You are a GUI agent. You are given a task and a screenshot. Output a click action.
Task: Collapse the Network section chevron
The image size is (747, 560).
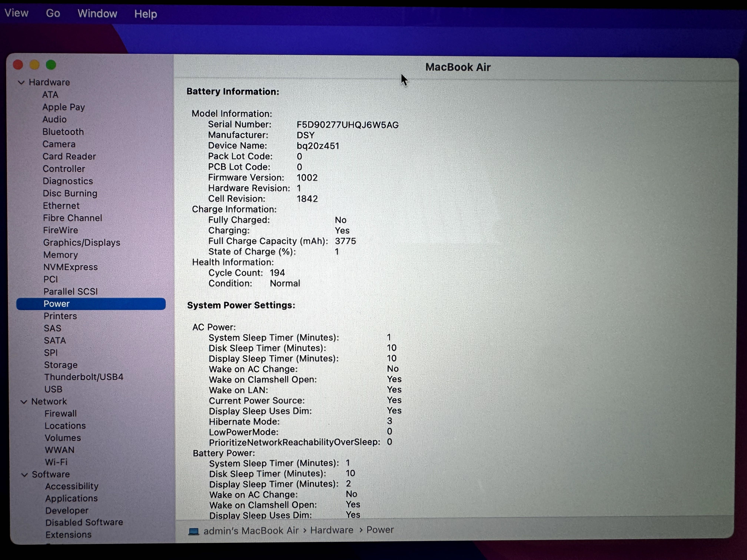click(24, 402)
